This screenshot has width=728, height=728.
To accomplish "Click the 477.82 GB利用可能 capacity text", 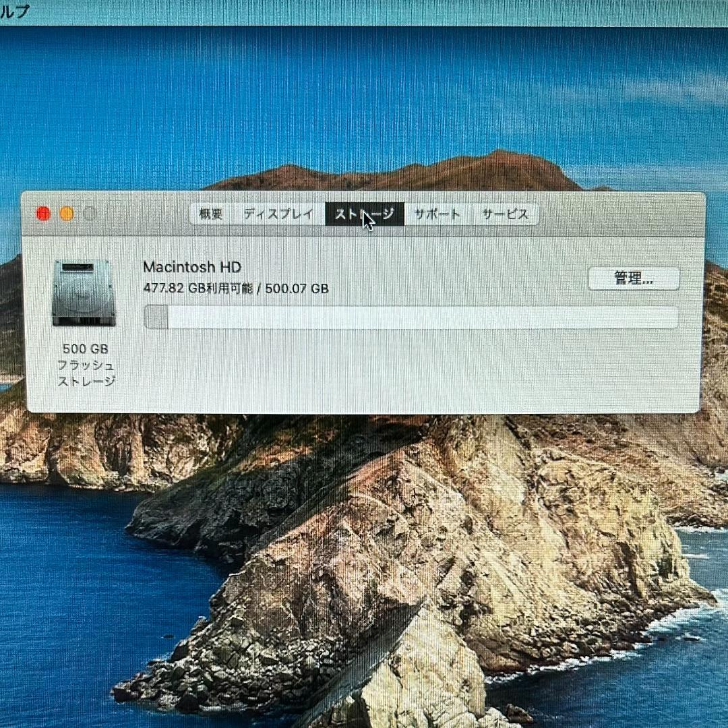I will [x=198, y=289].
